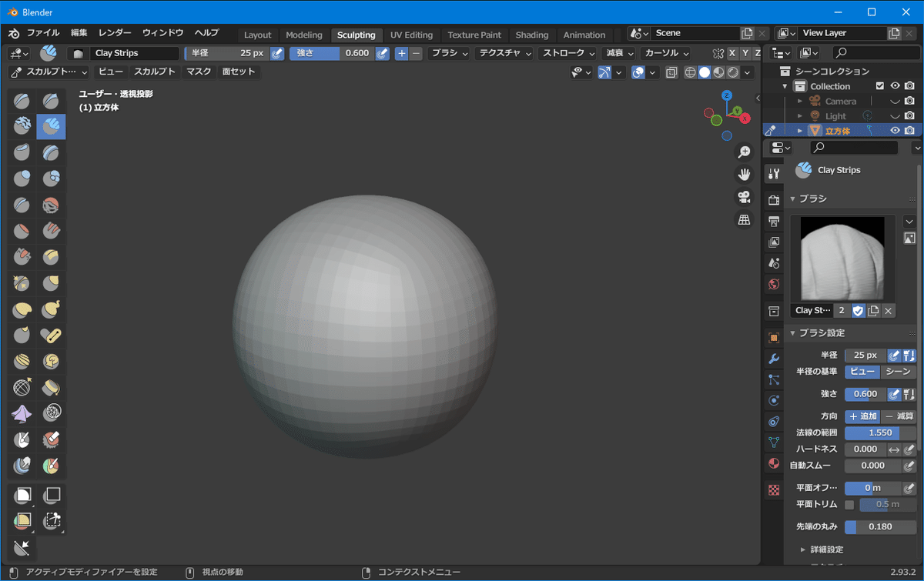Image resolution: width=924 pixels, height=581 pixels.
Task: Choose the Mask brush tool
Action: tap(22, 440)
